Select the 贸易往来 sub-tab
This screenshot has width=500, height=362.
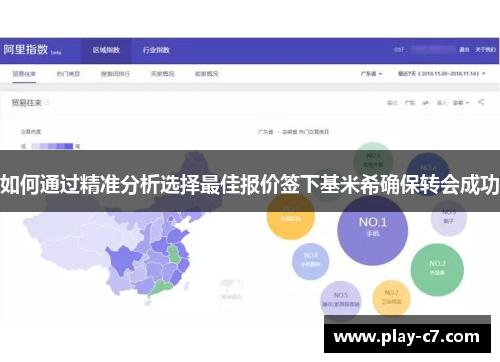point(24,74)
